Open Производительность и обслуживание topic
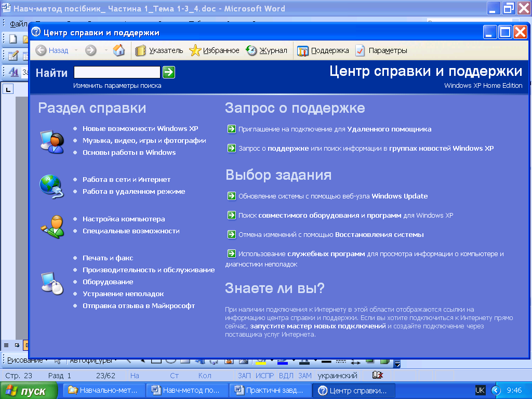 (149, 270)
